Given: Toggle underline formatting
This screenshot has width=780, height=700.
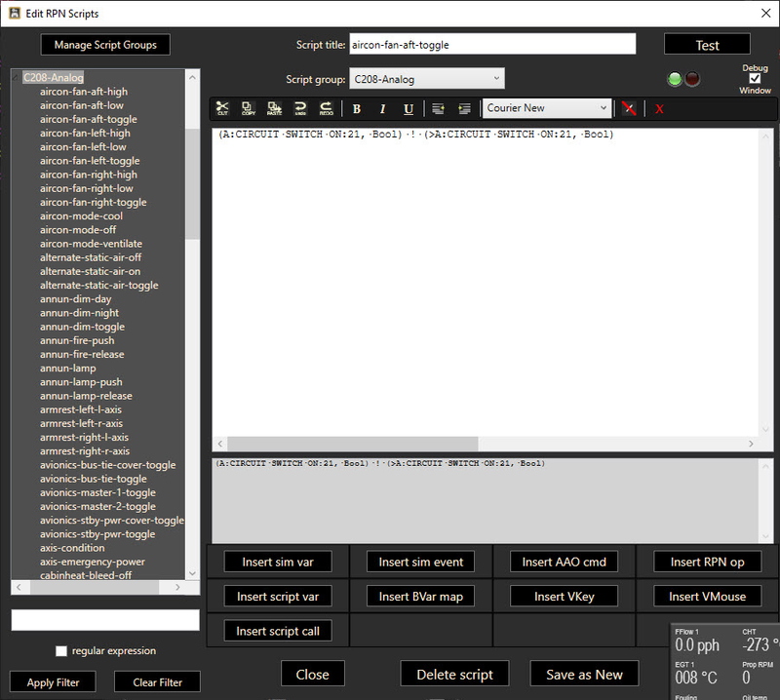Looking at the screenshot, I should [409, 108].
